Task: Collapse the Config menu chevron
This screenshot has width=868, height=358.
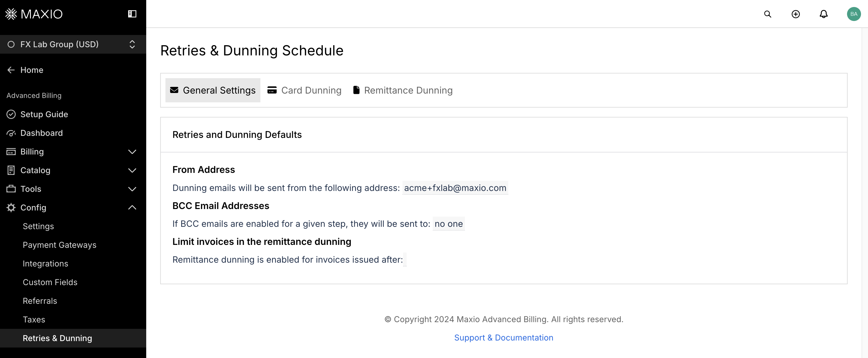Action: point(132,207)
